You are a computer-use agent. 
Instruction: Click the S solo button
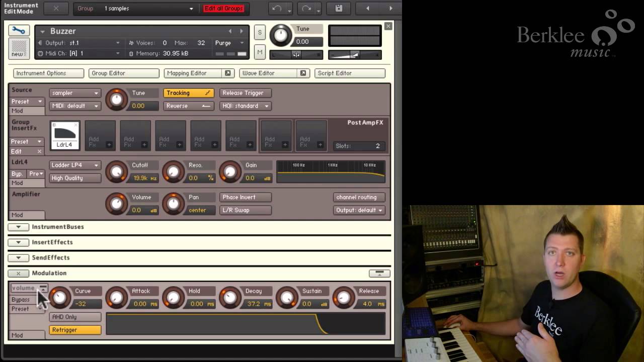tap(260, 32)
